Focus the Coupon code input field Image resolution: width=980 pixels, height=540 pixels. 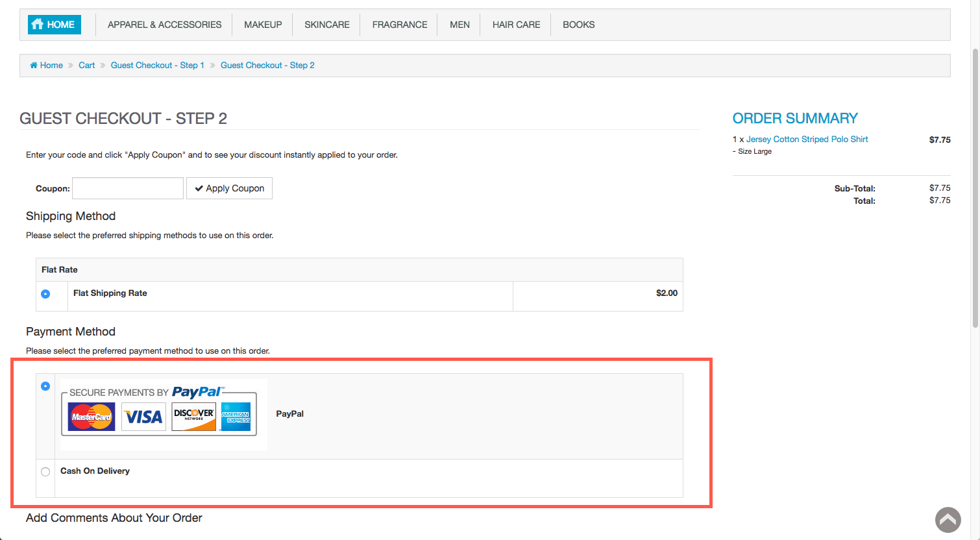point(128,188)
